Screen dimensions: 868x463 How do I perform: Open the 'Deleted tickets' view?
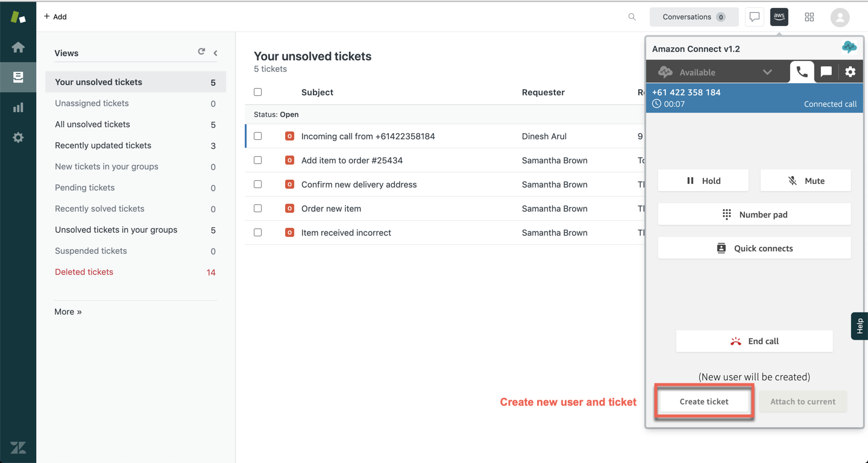pyautogui.click(x=84, y=272)
